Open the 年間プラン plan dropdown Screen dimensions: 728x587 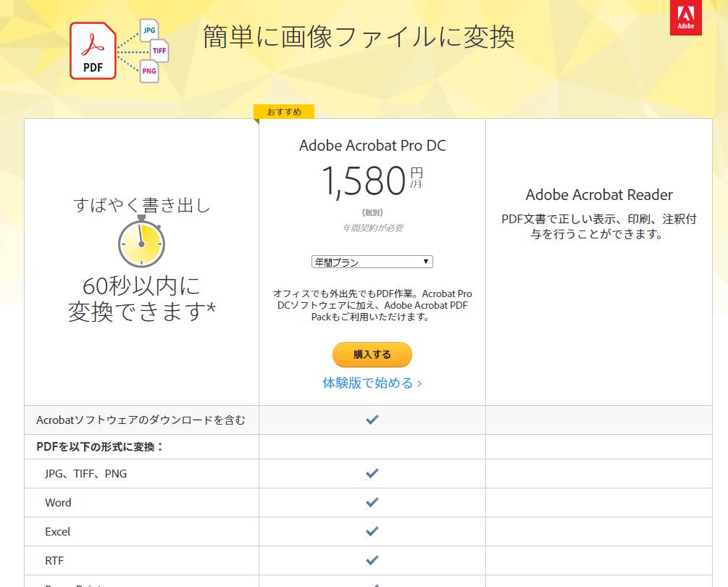pos(372,262)
